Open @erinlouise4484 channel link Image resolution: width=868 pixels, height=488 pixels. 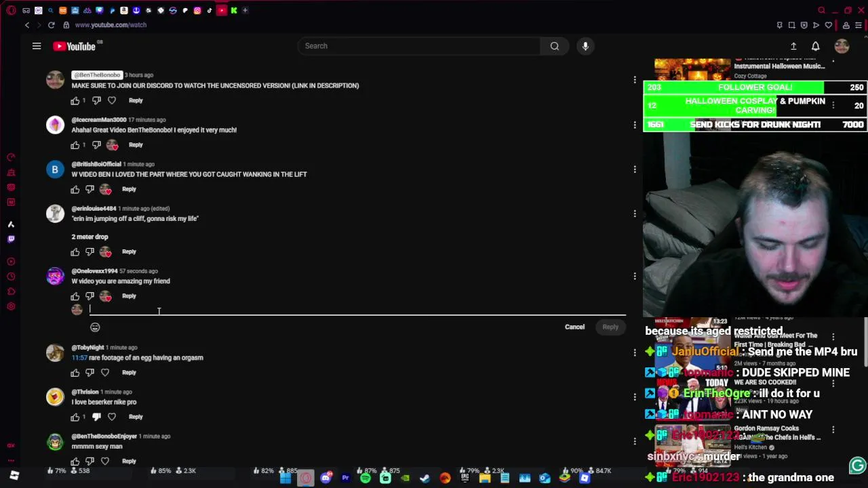click(x=94, y=209)
